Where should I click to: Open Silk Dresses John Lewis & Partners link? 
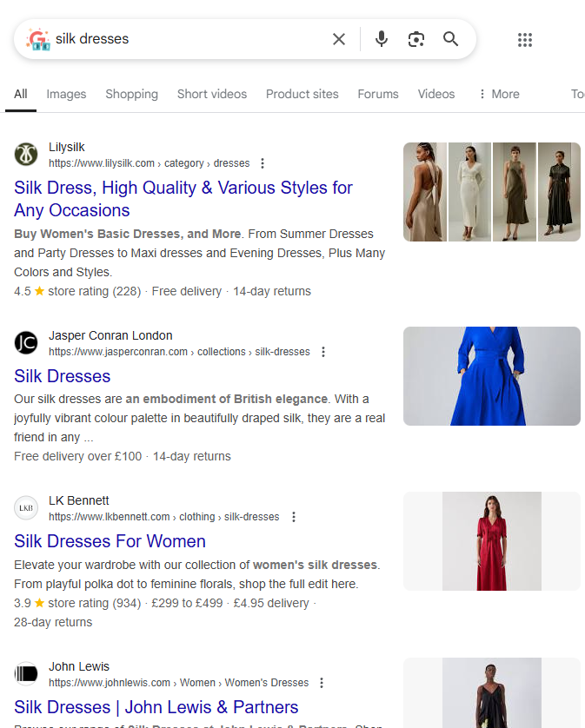156,707
